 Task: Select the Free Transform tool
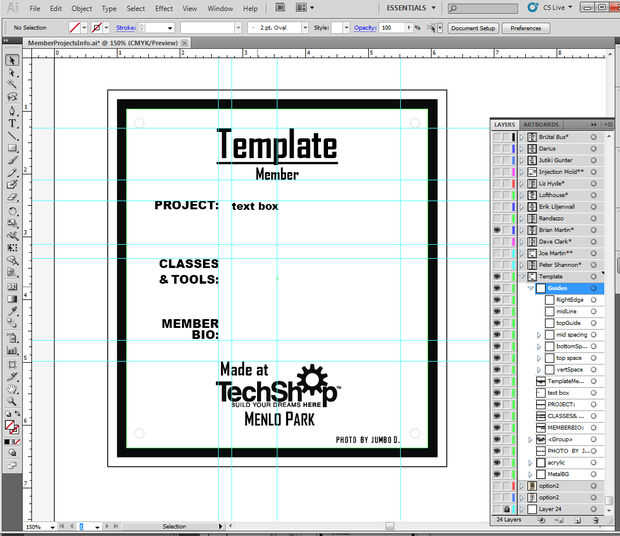[x=12, y=247]
